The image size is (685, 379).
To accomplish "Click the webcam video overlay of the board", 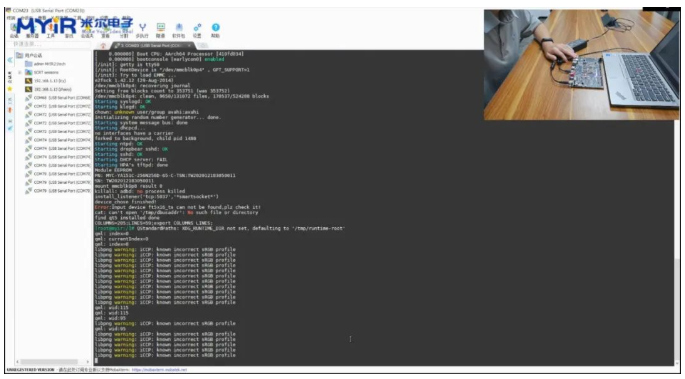I will pyautogui.click(x=581, y=64).
